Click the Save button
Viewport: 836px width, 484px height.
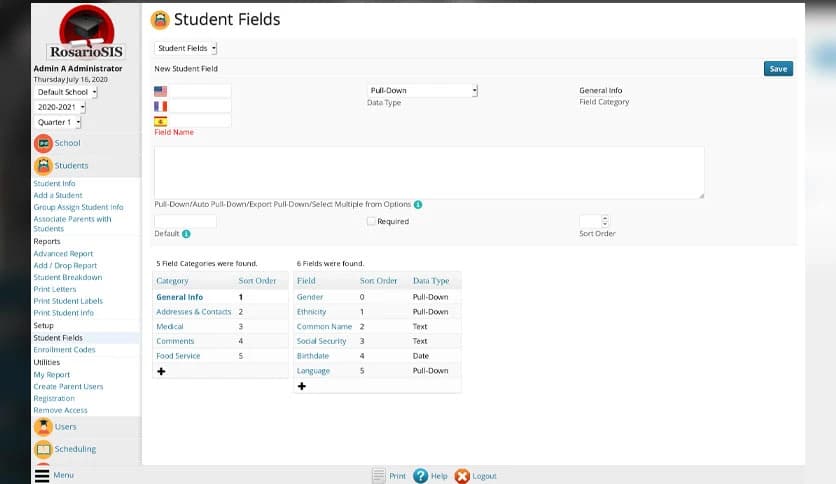778,69
